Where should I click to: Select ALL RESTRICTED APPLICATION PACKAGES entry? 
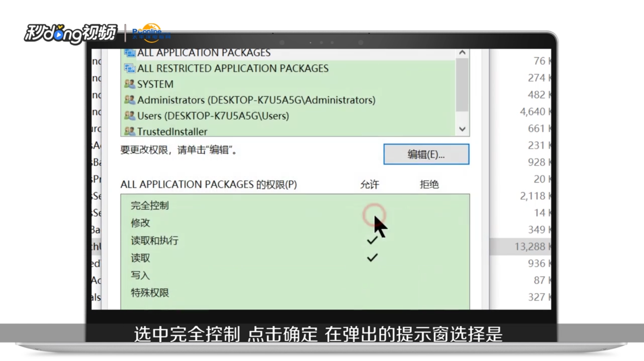click(288, 68)
